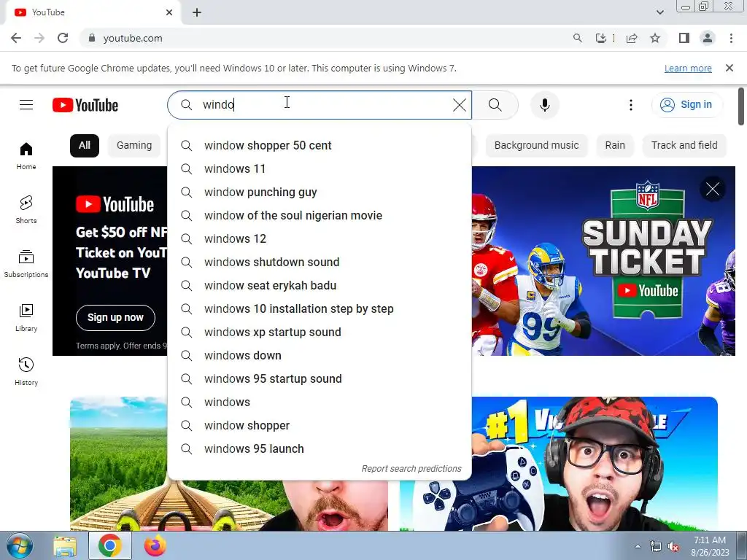747x560 pixels.
Task: Open History from the sidebar
Action: click(x=26, y=371)
